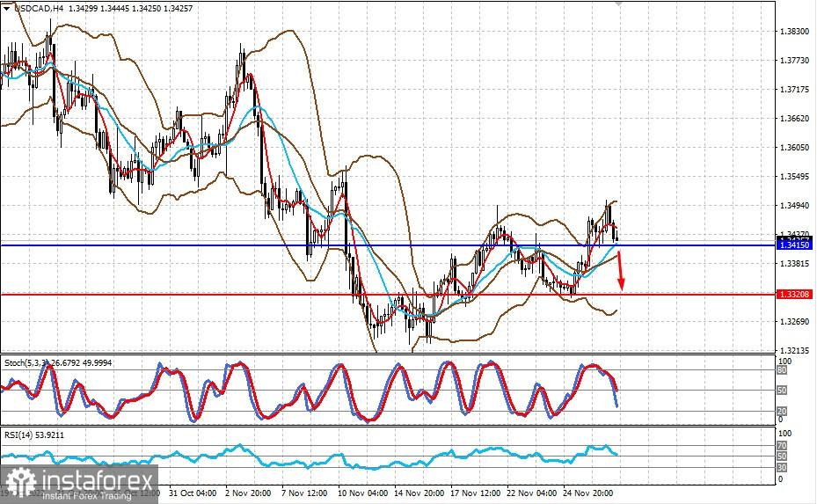Image resolution: width=817 pixels, height=504 pixels.
Task: Click the RSI(14) 53.9211 indicator label
Action: click(34, 435)
